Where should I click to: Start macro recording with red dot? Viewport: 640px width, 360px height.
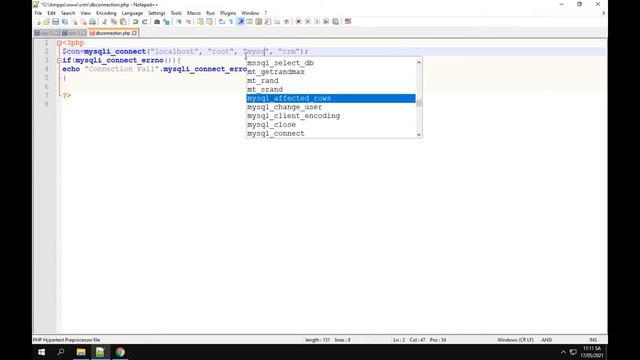pos(298,22)
